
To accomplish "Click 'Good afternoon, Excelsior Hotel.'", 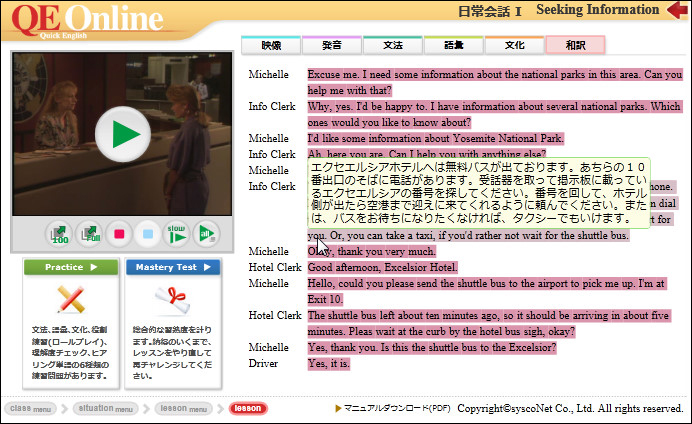I will [x=383, y=267].
